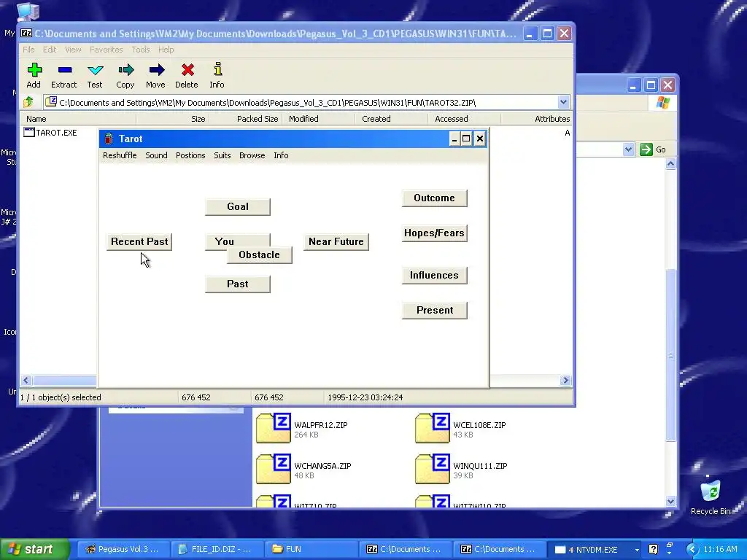Click the Extract toolbar icon

65,71
